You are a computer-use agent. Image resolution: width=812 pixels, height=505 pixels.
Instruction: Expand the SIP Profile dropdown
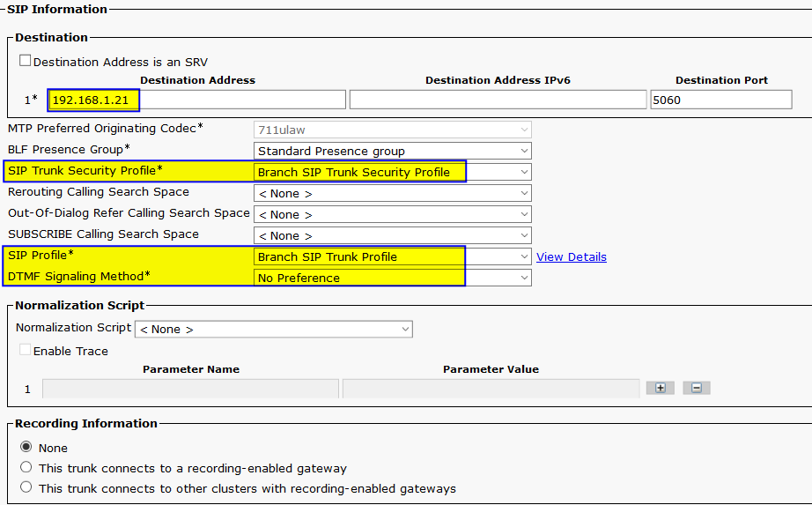pos(393,256)
